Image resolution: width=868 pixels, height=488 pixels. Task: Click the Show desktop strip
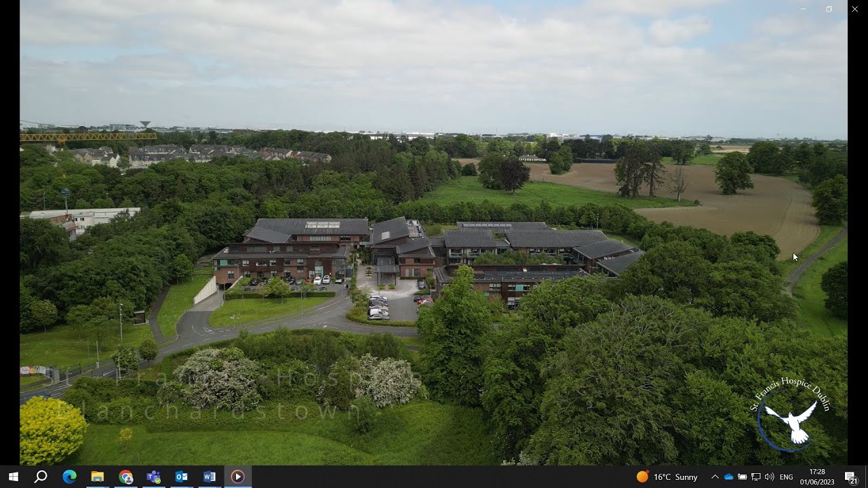pos(866,477)
